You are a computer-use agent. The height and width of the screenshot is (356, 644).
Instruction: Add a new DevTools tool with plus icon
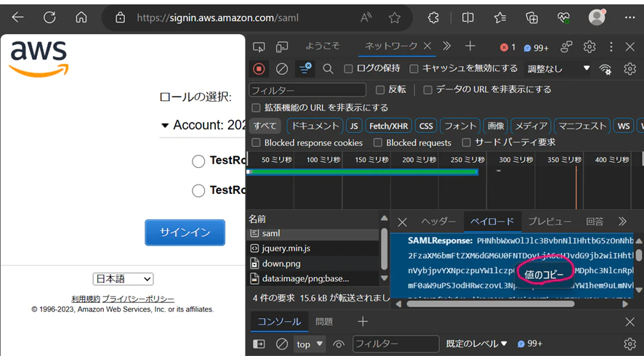[x=470, y=46]
